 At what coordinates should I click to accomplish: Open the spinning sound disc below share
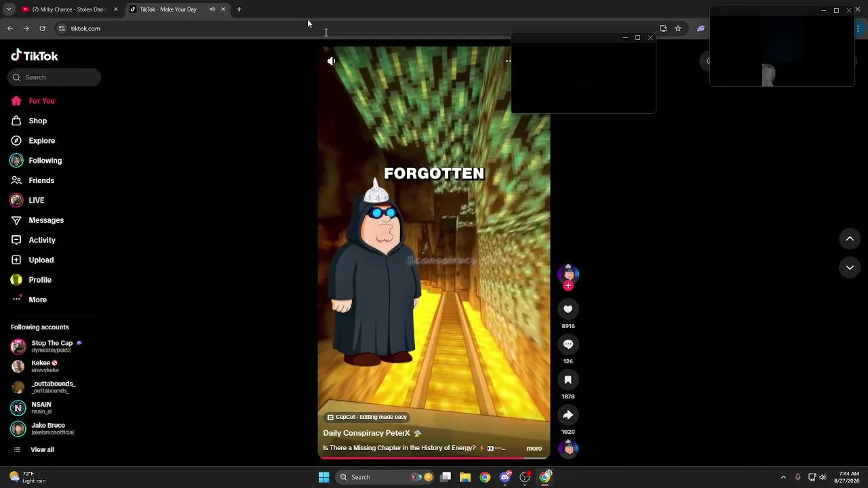click(568, 449)
